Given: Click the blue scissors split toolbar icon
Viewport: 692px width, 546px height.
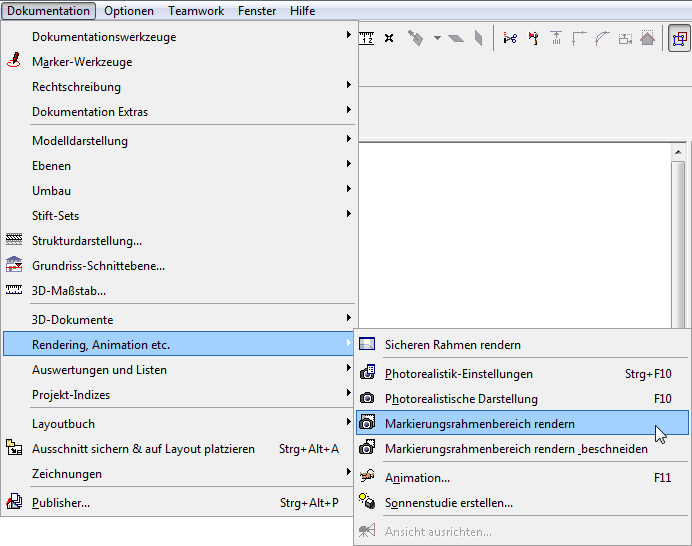Looking at the screenshot, I should tap(510, 38).
